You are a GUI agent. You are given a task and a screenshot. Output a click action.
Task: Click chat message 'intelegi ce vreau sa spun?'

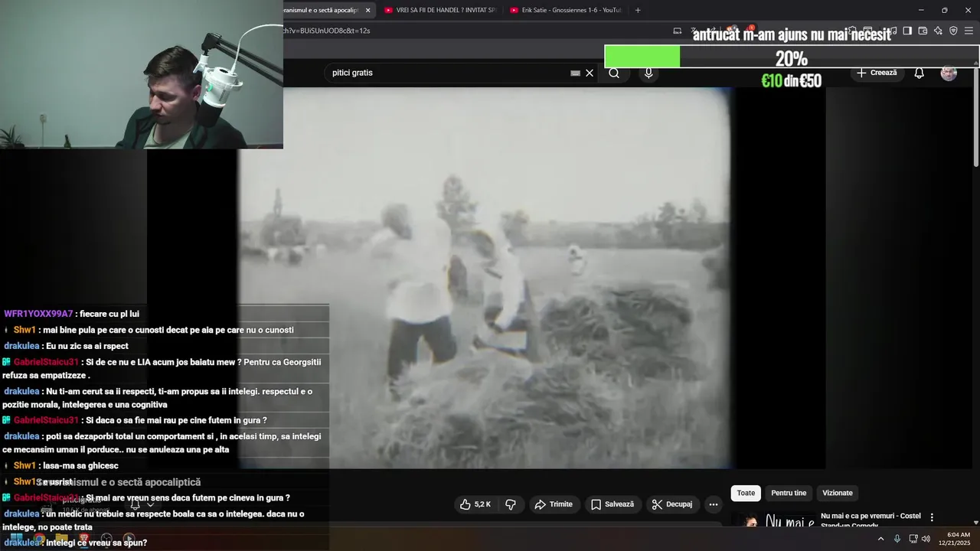tap(96, 543)
